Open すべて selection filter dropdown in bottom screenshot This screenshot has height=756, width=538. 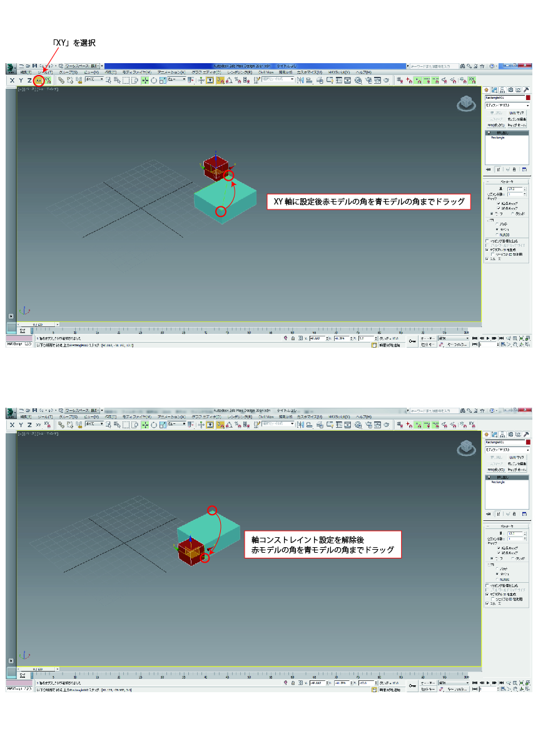tap(93, 424)
